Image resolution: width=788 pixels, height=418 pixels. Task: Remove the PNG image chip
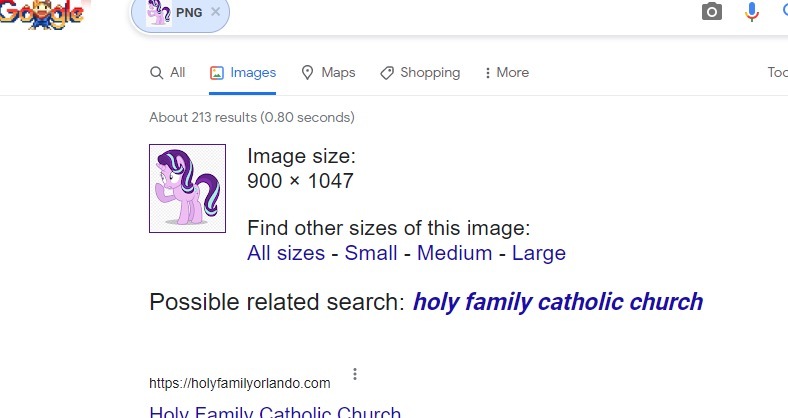tap(215, 12)
